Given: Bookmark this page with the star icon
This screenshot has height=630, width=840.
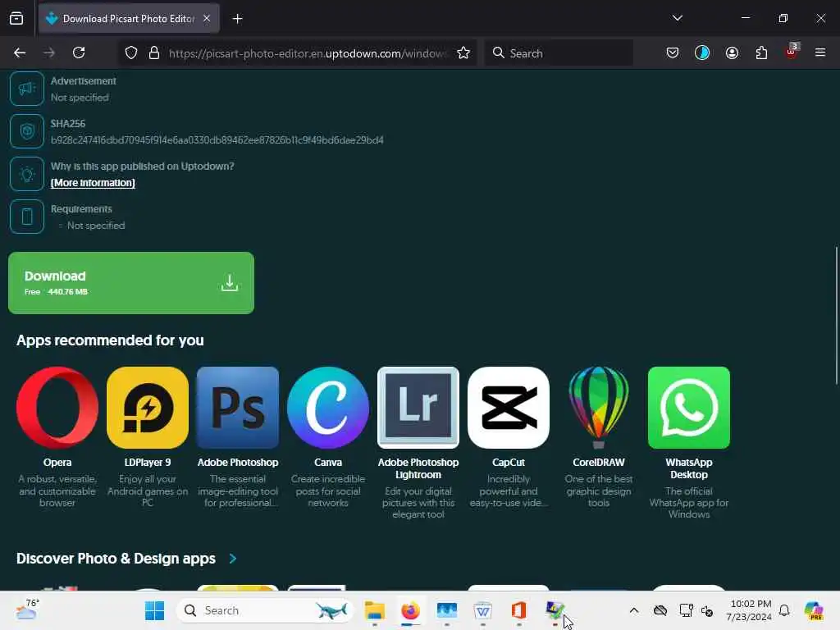Looking at the screenshot, I should click(x=463, y=52).
